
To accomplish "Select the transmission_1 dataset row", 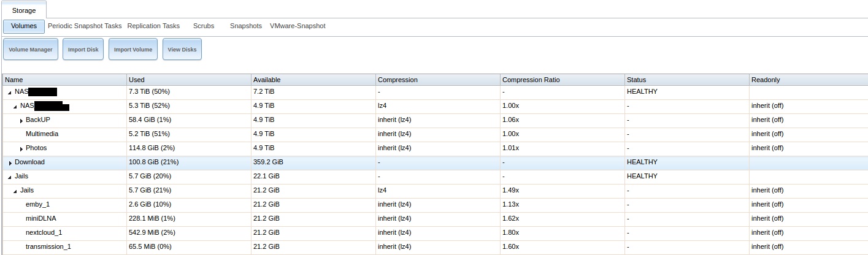I will (48, 246).
